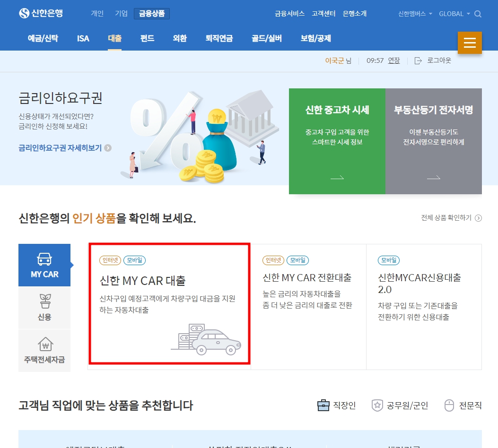The height and width of the screenshot is (448, 498).
Task: Open the 신한 MY CAR 대출 product title
Action: click(x=143, y=281)
